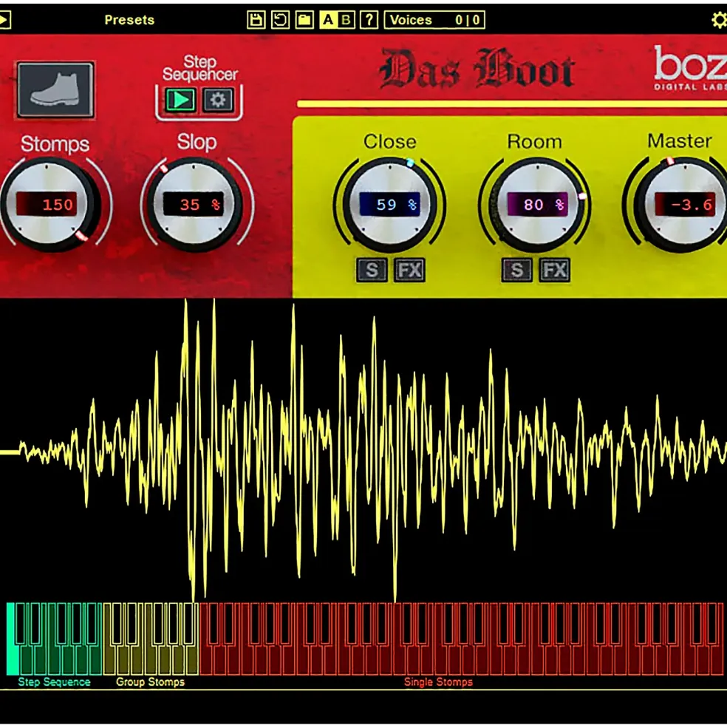This screenshot has height=728, width=727.
Task: Click the Room mic level knob
Action: (x=536, y=205)
